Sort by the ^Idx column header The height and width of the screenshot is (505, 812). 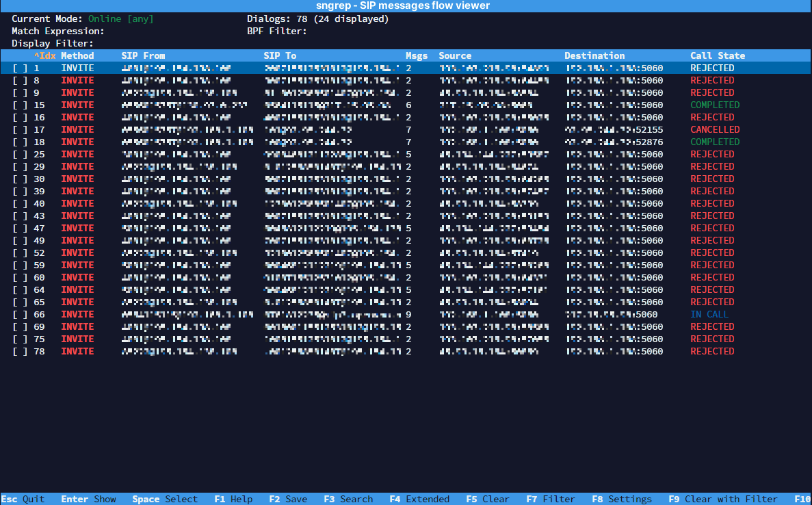[44, 56]
